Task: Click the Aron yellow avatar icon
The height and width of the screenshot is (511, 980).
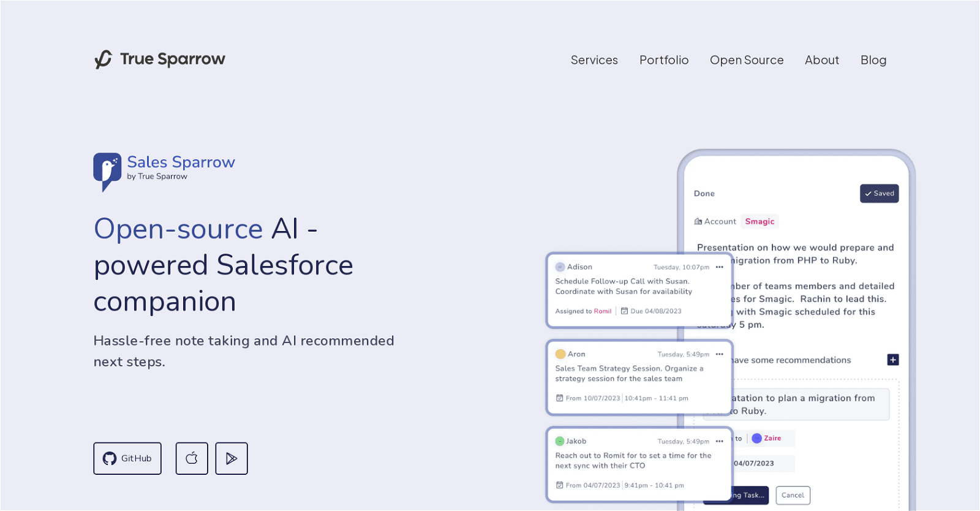Action: pos(560,354)
